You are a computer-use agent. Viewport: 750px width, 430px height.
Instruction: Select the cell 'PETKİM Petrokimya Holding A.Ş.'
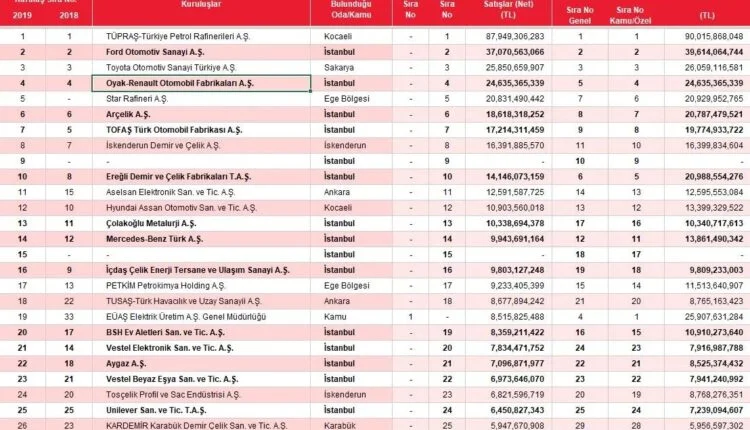click(201, 286)
